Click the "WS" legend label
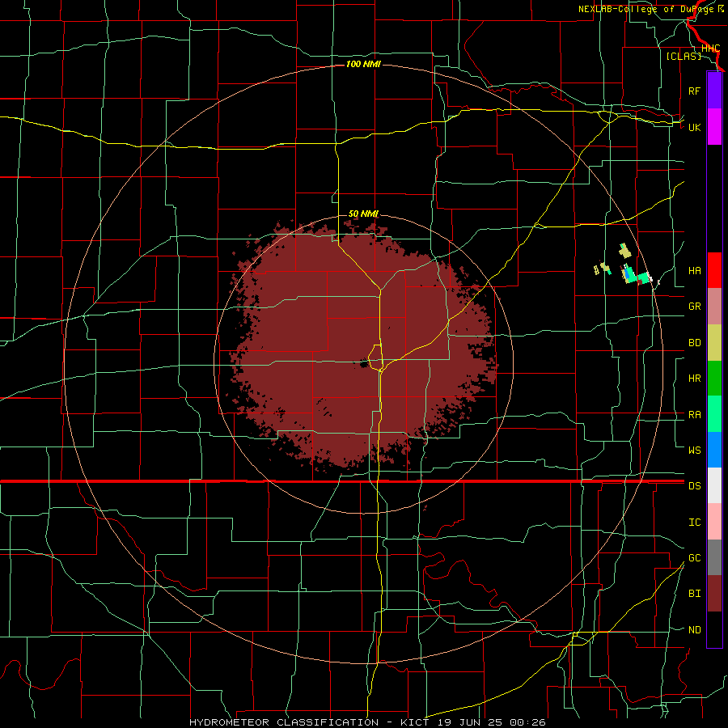 pos(694,451)
